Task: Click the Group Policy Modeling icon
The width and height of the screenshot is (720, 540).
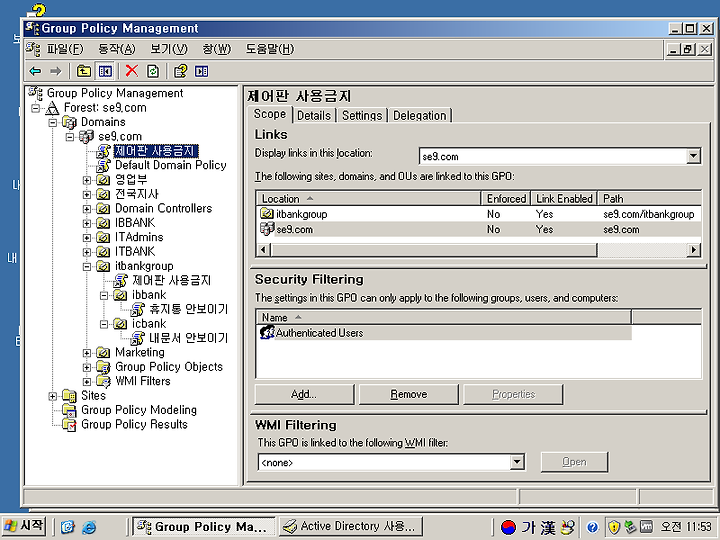Action: pyautogui.click(x=69, y=410)
